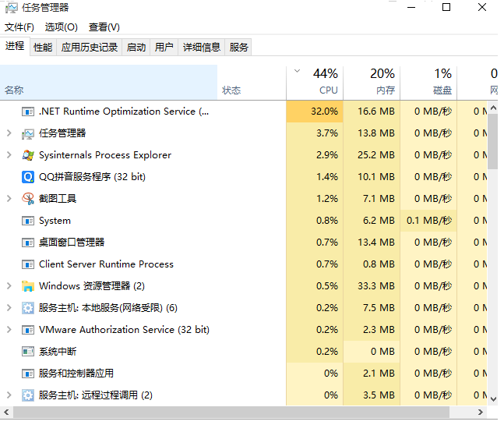
Task: Select the Client Server Runtime Process name
Action: 106,264
